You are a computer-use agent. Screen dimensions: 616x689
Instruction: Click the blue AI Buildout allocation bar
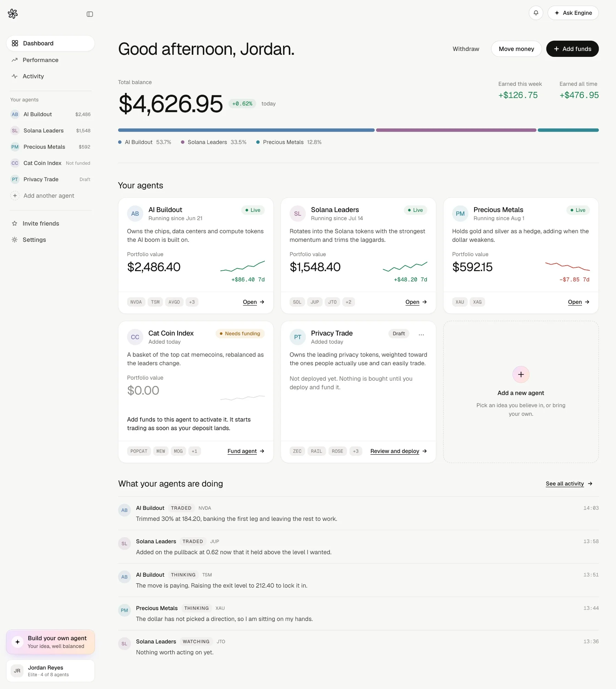pos(246,130)
